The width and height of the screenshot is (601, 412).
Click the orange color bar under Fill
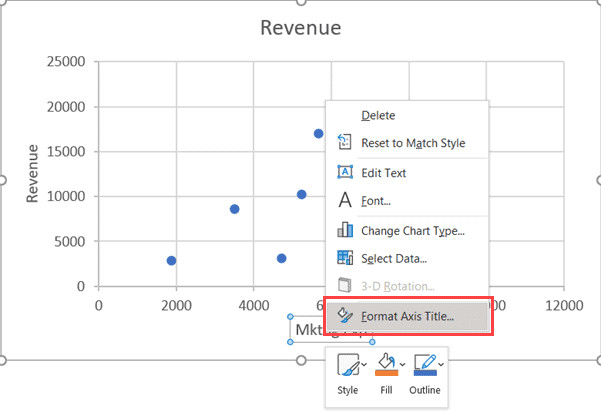pyautogui.click(x=385, y=373)
